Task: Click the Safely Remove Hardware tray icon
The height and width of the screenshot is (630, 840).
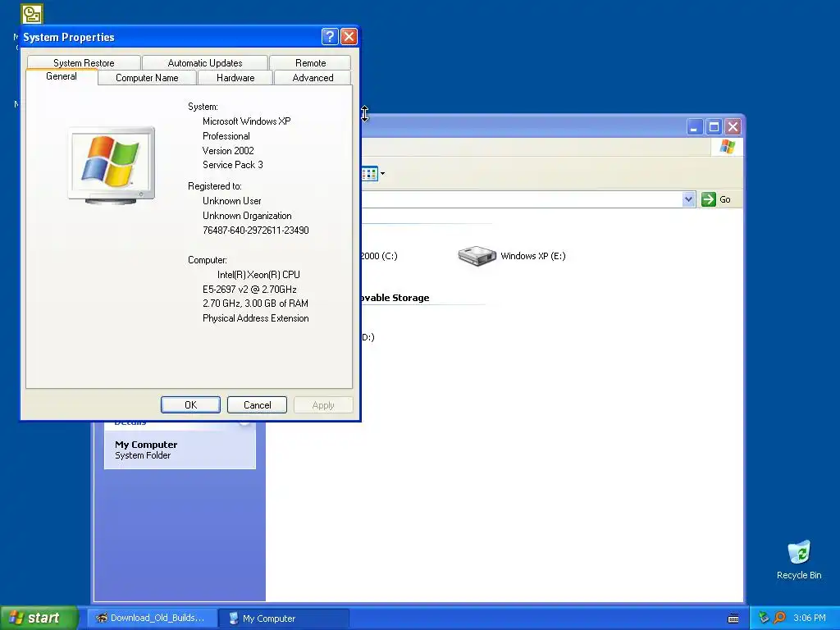Action: tap(764, 618)
